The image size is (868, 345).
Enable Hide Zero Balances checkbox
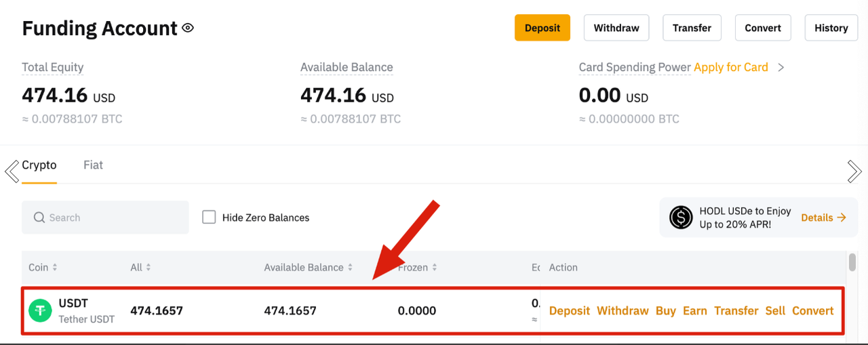click(x=210, y=218)
